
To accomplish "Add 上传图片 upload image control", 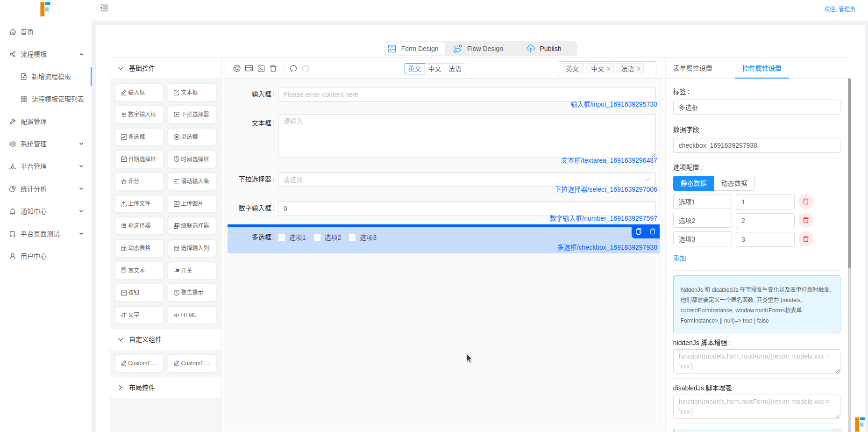I will (192, 204).
